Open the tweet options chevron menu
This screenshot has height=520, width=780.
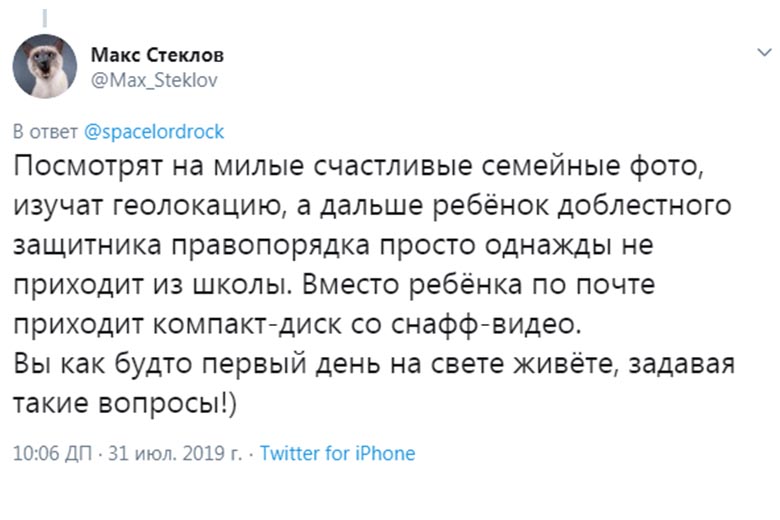click(764, 52)
